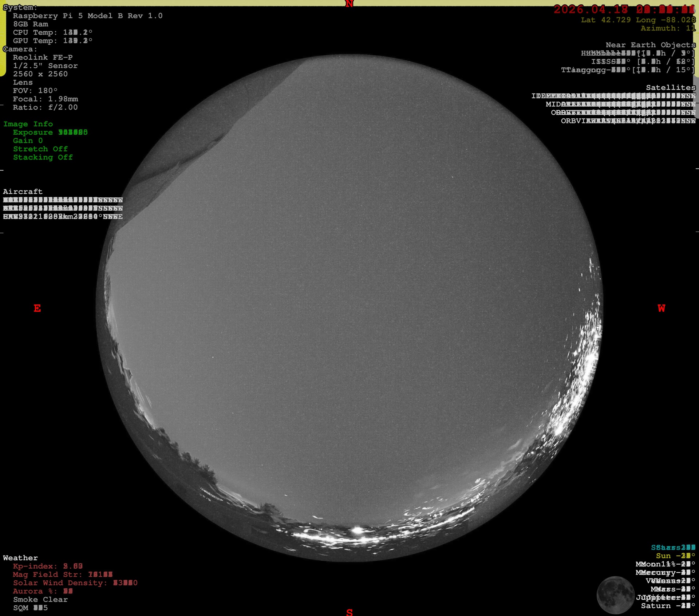The width and height of the screenshot is (699, 616).
Task: Click the red E compass marker
Action: click(x=37, y=308)
